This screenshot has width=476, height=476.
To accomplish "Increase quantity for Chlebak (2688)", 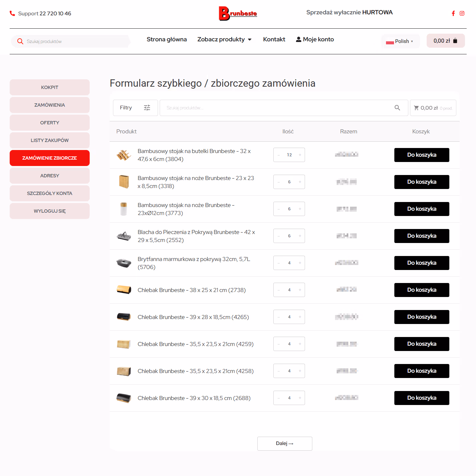I will 300,398.
